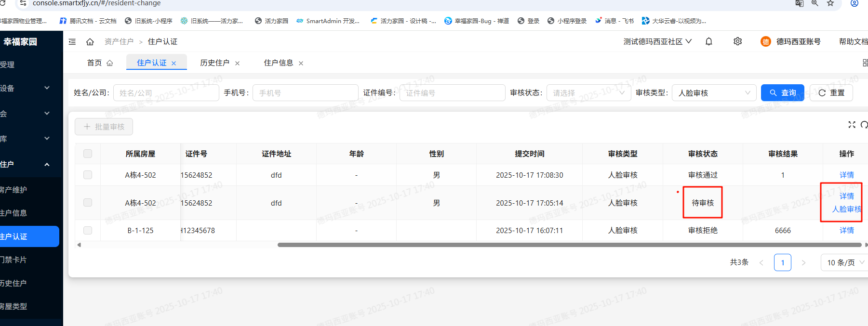Image resolution: width=868 pixels, height=326 pixels.
Task: Focus 手机号 input field
Action: pos(306,92)
